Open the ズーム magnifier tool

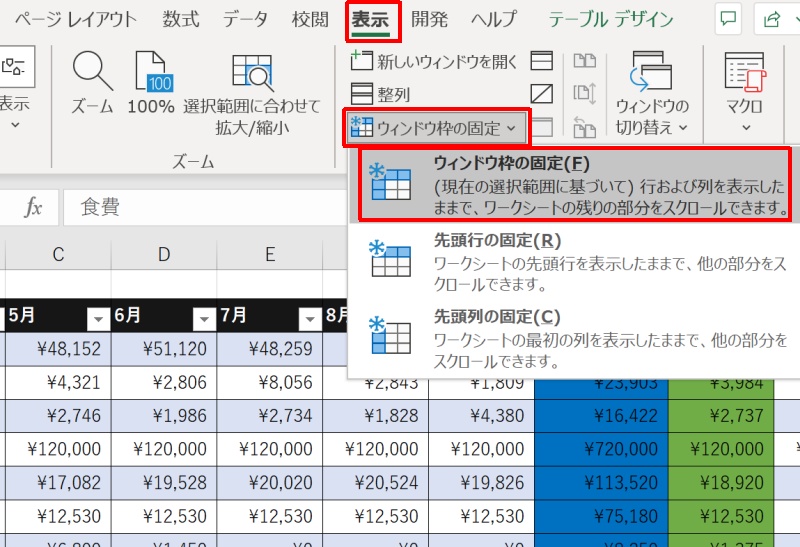pyautogui.click(x=92, y=84)
